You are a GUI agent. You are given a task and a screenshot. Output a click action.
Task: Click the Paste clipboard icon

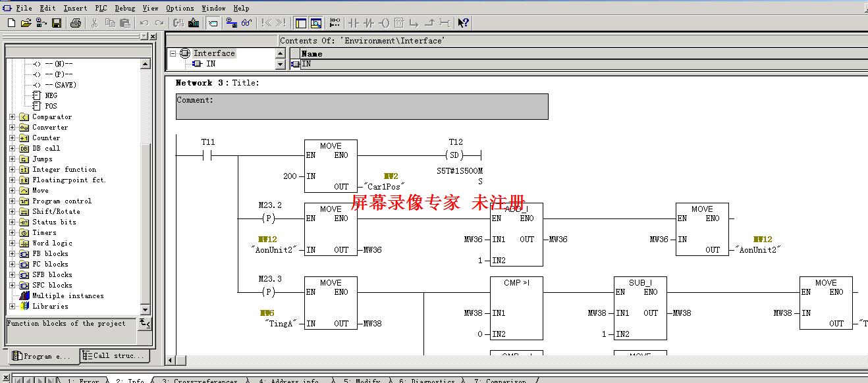coord(124,23)
